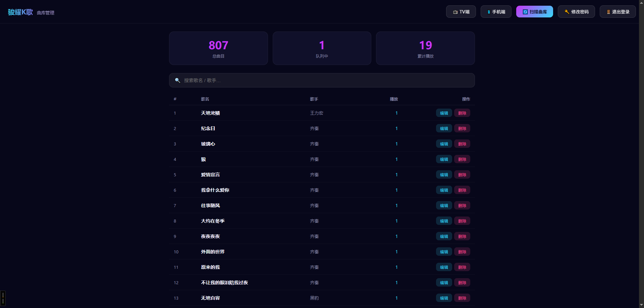Click the 修改密码 key button
The height and width of the screenshot is (308, 644).
pyautogui.click(x=576, y=12)
